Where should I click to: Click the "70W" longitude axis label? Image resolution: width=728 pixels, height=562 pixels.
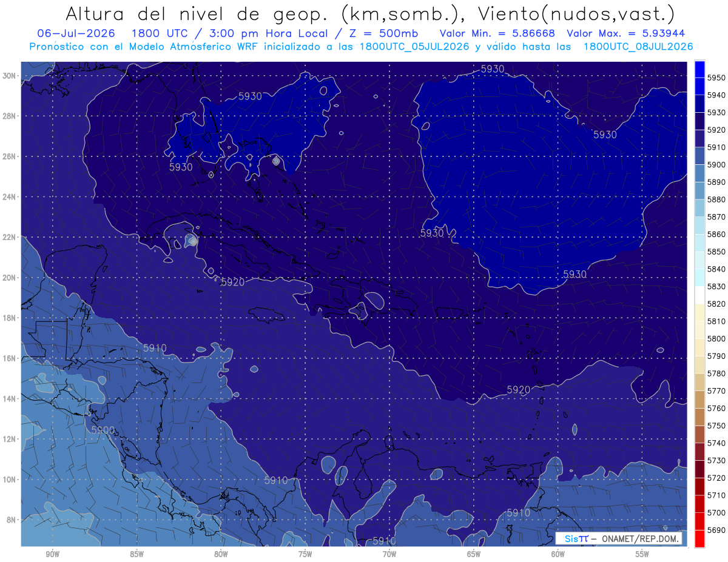point(389,554)
